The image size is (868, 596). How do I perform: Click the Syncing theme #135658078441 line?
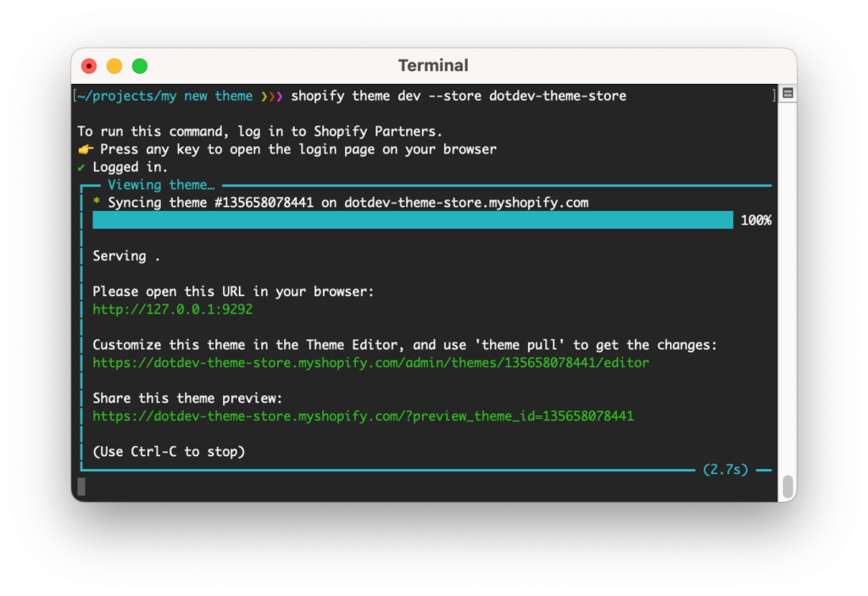pyautogui.click(x=348, y=202)
